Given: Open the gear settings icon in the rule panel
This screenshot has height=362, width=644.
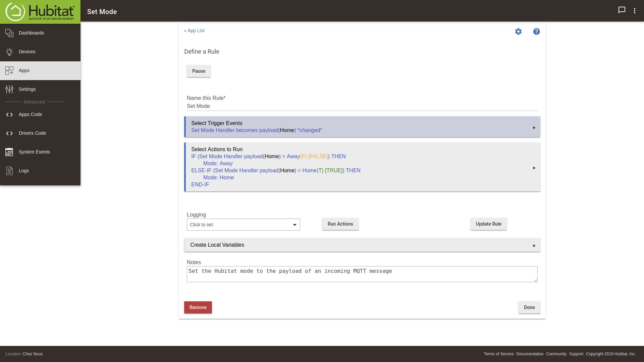Looking at the screenshot, I should (518, 32).
